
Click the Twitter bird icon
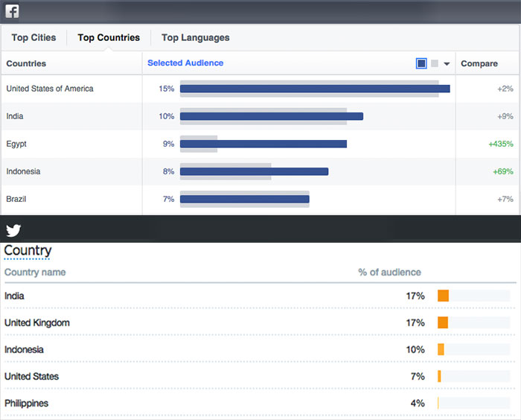[13, 230]
